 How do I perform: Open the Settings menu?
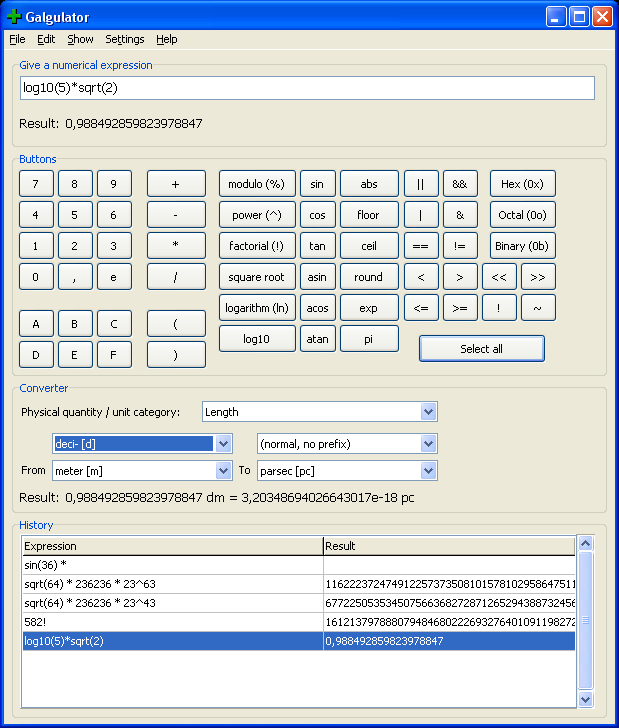pyautogui.click(x=125, y=39)
